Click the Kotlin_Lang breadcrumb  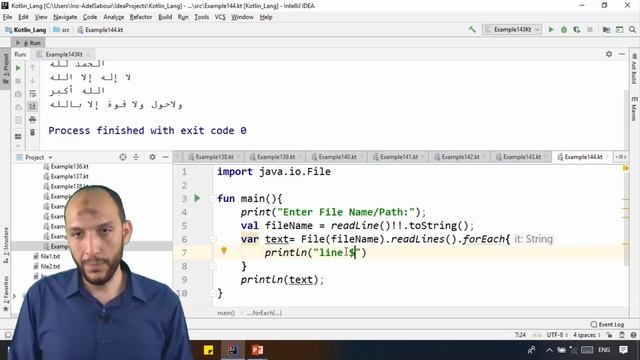pyautogui.click(x=25, y=30)
